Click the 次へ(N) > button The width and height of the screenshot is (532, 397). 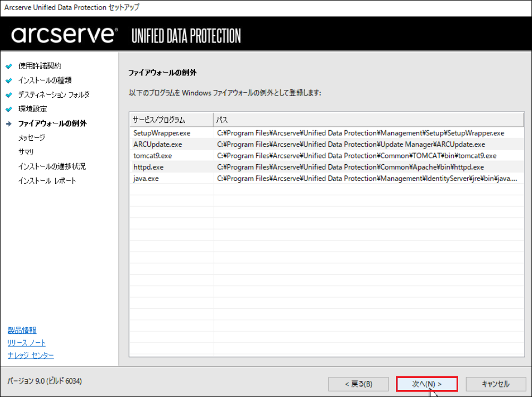click(x=427, y=384)
